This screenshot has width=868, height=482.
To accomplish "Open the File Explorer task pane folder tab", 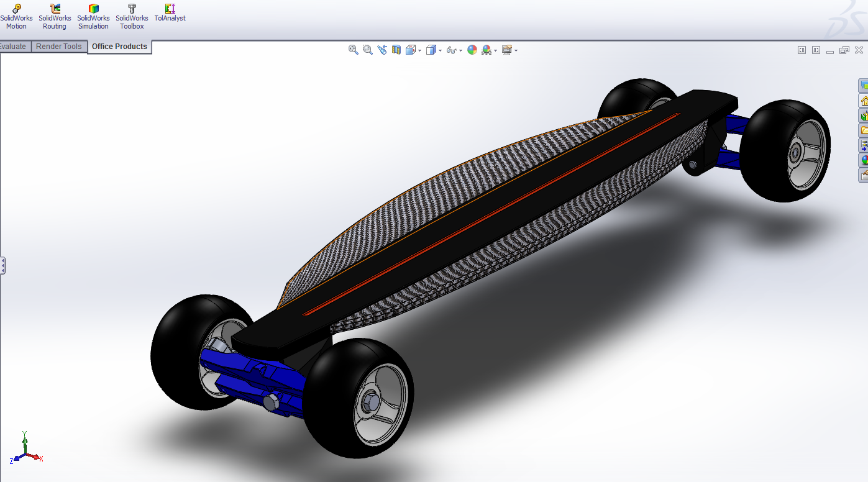I will [x=864, y=130].
